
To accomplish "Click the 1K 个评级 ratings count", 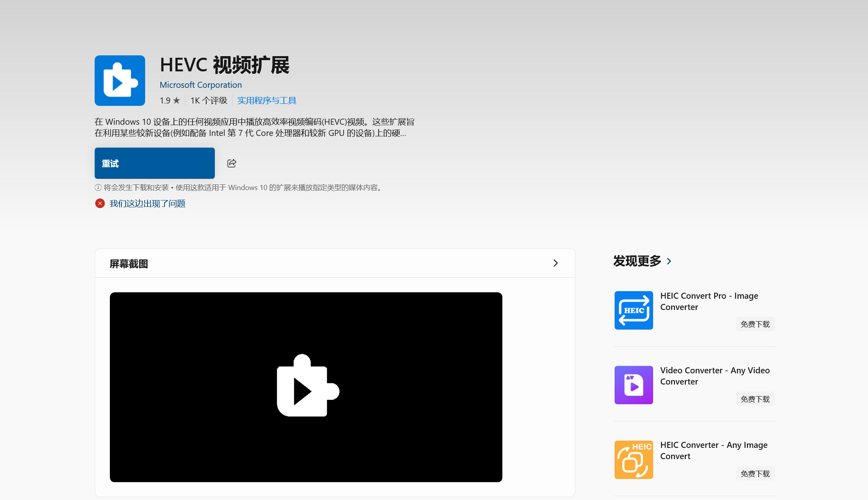I will 208,101.
